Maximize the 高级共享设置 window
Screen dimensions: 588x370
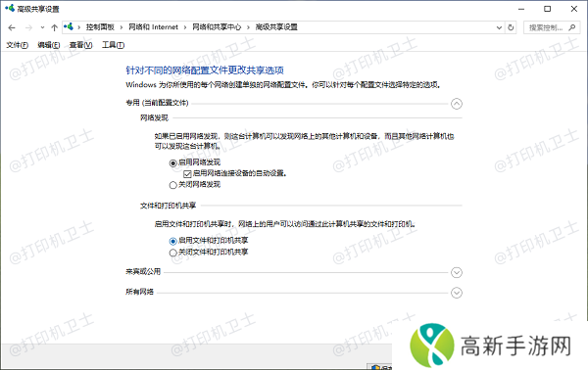(548, 9)
